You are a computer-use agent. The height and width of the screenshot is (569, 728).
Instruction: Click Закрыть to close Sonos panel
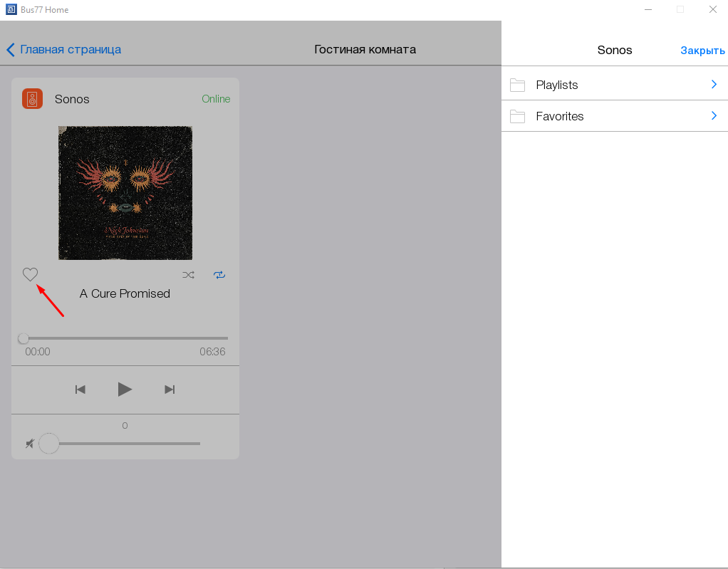tap(702, 51)
